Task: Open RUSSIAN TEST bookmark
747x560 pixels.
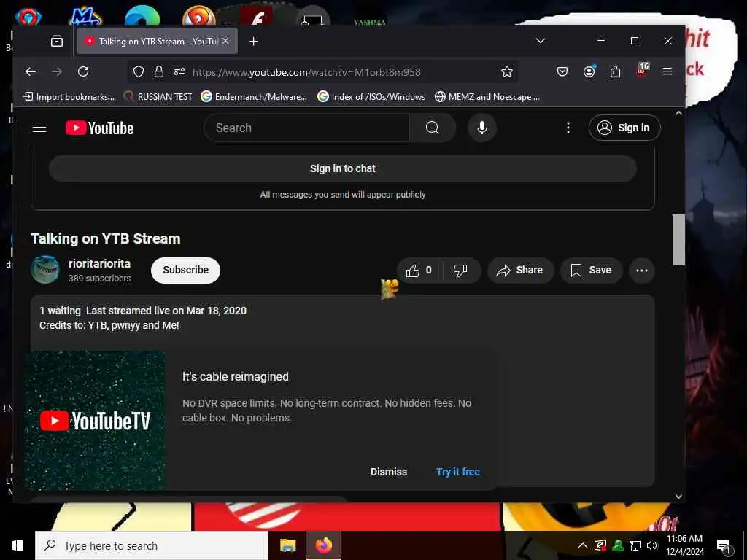Action: [158, 97]
